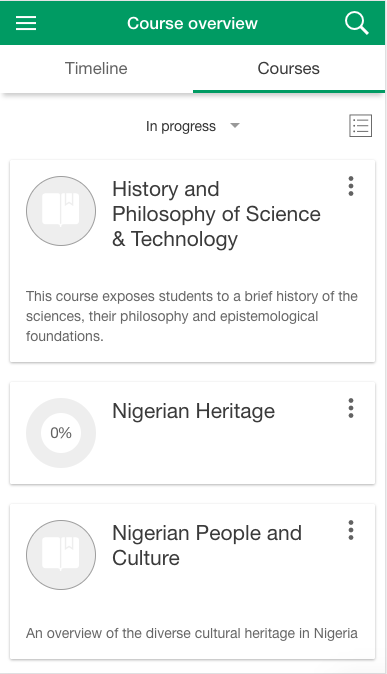Open the hamburger navigation menu
Viewport: 387px width, 674px height.
(x=26, y=23)
